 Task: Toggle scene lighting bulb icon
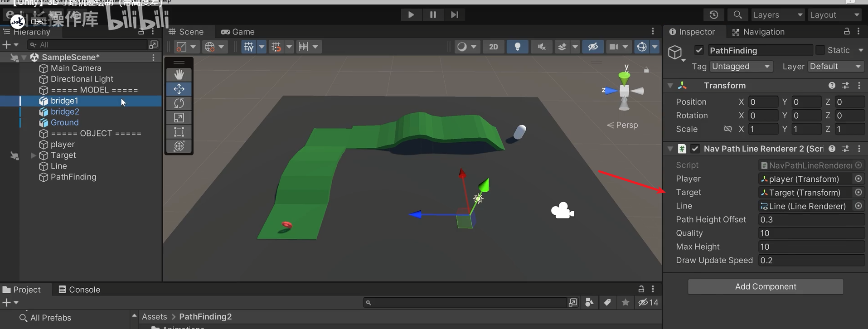[x=518, y=47]
